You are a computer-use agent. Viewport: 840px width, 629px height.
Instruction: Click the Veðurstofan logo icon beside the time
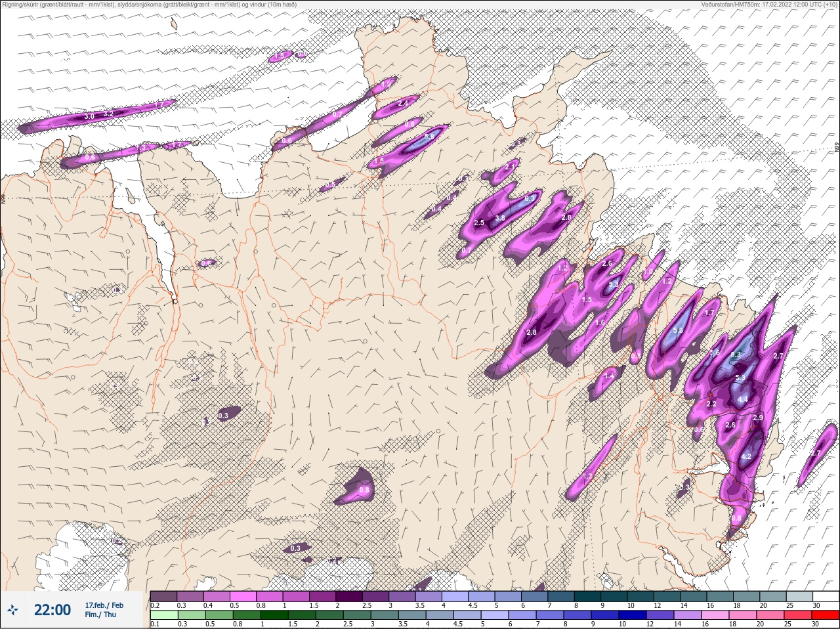[x=14, y=610]
